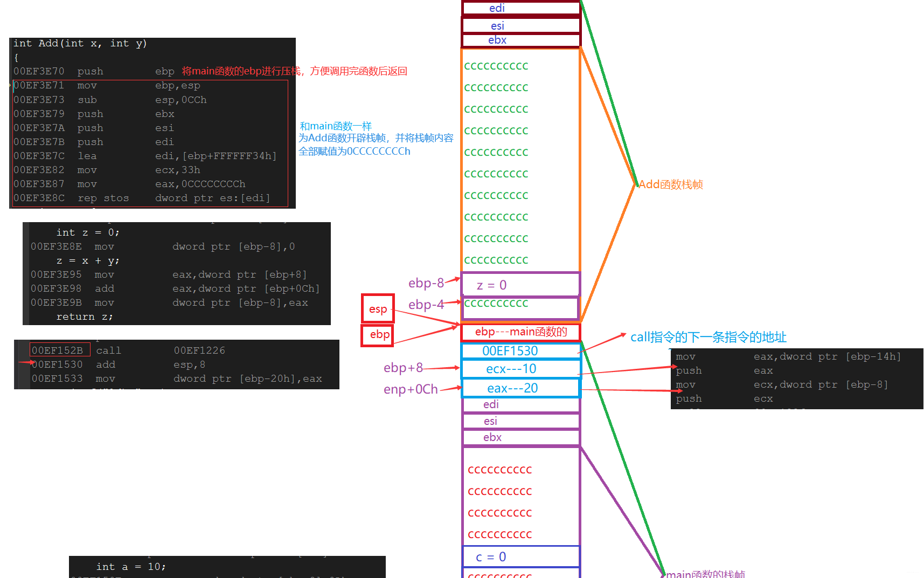This screenshot has width=924, height=578.
Task: Click the purple "ebp-8" pointer label
Action: [x=426, y=283]
